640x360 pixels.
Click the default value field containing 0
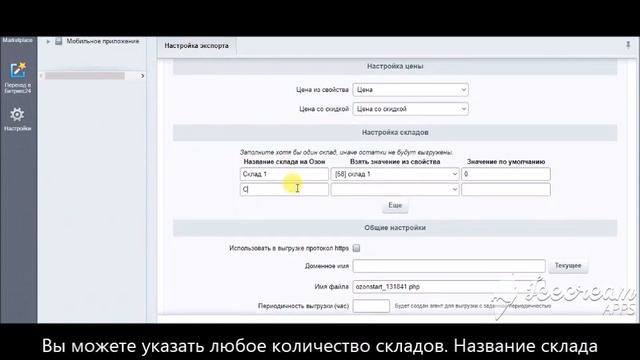(x=506, y=174)
